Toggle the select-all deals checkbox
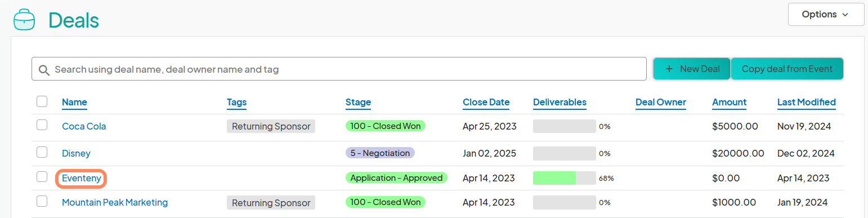This screenshot has width=868, height=218. click(42, 101)
